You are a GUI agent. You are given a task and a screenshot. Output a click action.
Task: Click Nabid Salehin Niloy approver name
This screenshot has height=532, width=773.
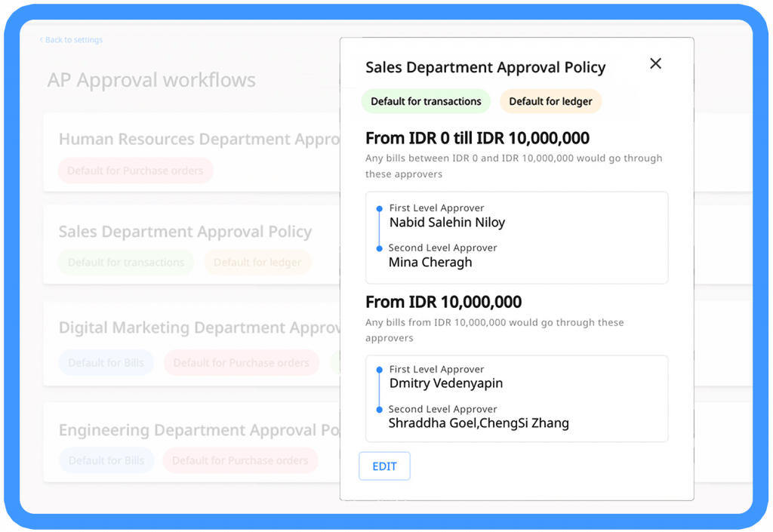447,223
